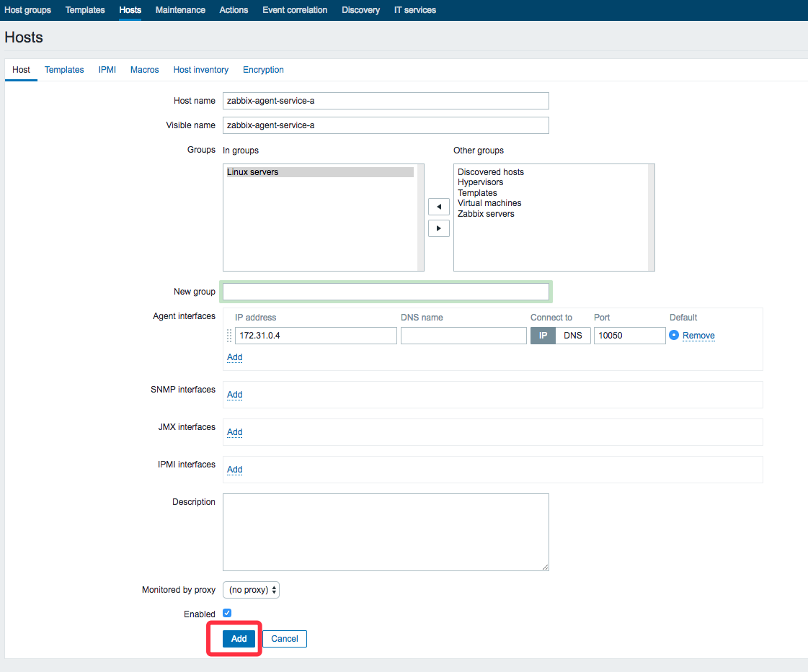Open the Monitored by proxy dropdown

pos(251,590)
